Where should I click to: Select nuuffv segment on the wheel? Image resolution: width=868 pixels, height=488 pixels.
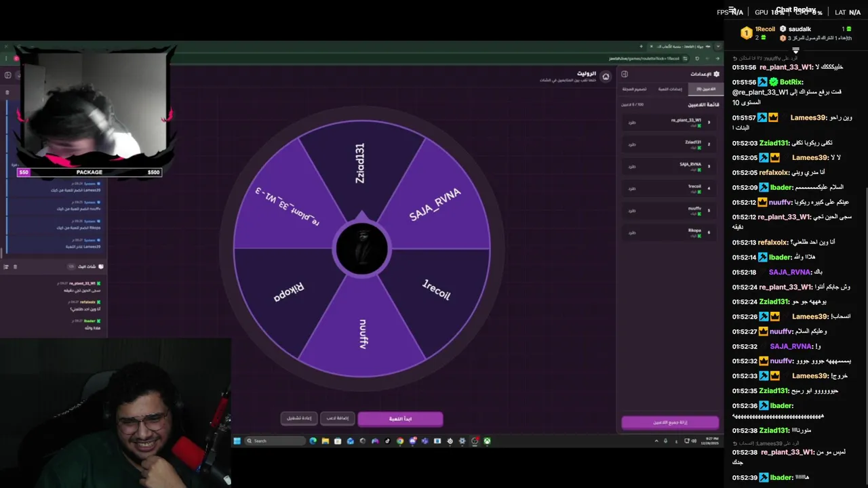(362, 333)
